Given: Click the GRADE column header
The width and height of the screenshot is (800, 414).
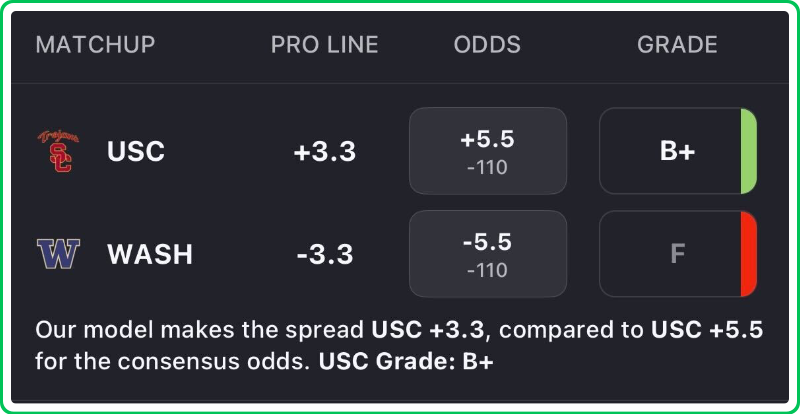Looking at the screenshot, I should click(677, 45).
